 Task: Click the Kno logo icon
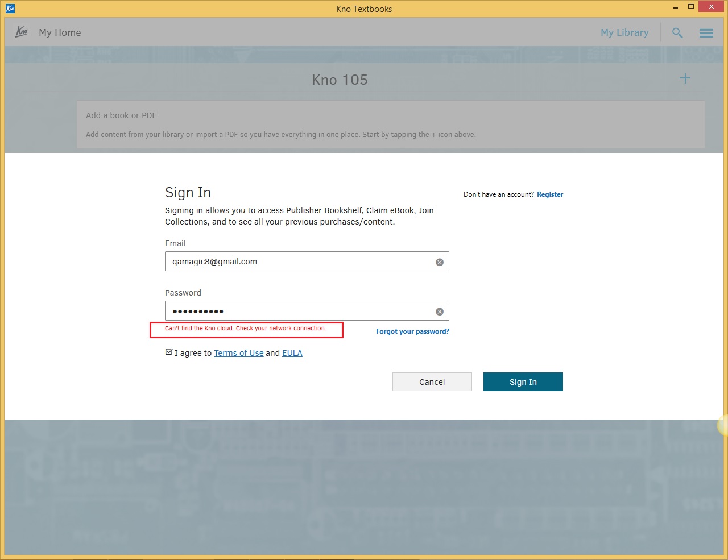[x=22, y=32]
